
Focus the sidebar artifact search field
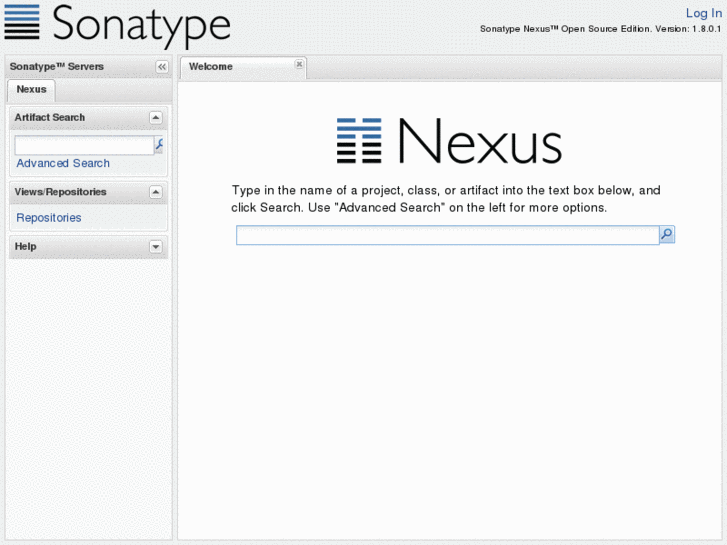[x=84, y=146]
